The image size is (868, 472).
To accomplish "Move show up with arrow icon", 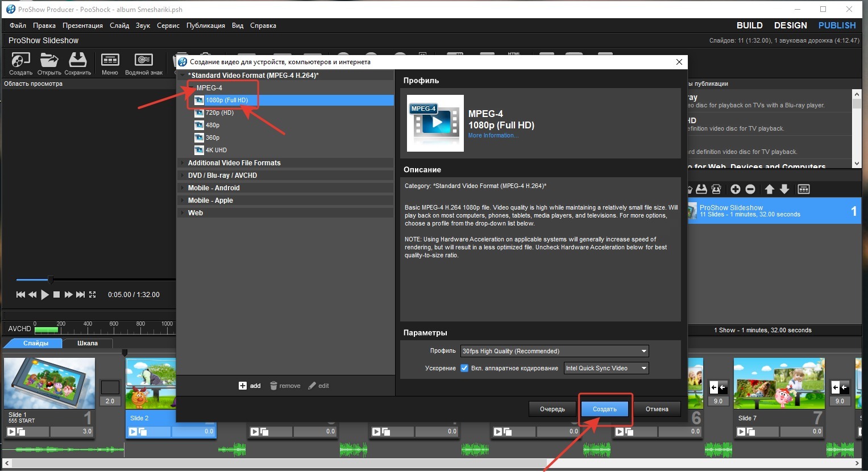I will coord(770,189).
